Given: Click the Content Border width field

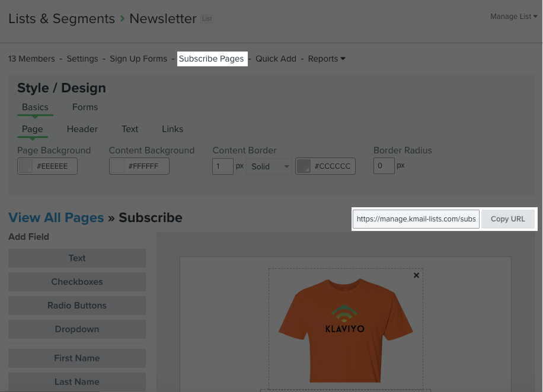Looking at the screenshot, I should [223, 166].
